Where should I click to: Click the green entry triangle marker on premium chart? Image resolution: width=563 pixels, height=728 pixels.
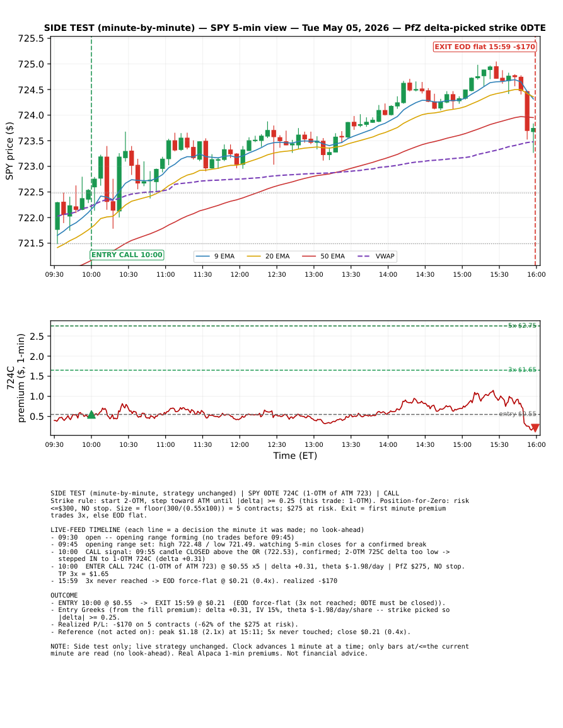pyautogui.click(x=91, y=415)
